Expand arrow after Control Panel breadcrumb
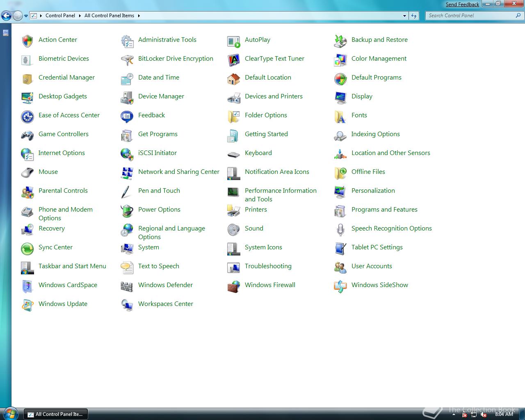Image resolution: width=525 pixels, height=420 pixels. pyautogui.click(x=80, y=16)
